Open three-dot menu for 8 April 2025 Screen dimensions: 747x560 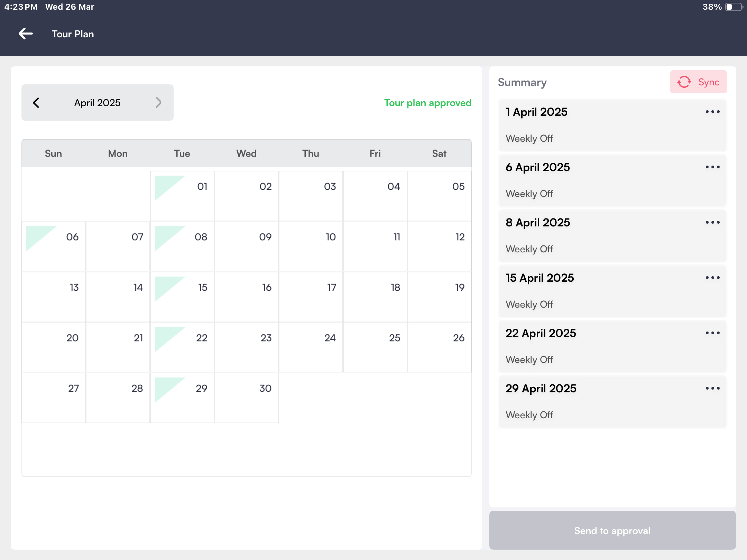coord(713,223)
